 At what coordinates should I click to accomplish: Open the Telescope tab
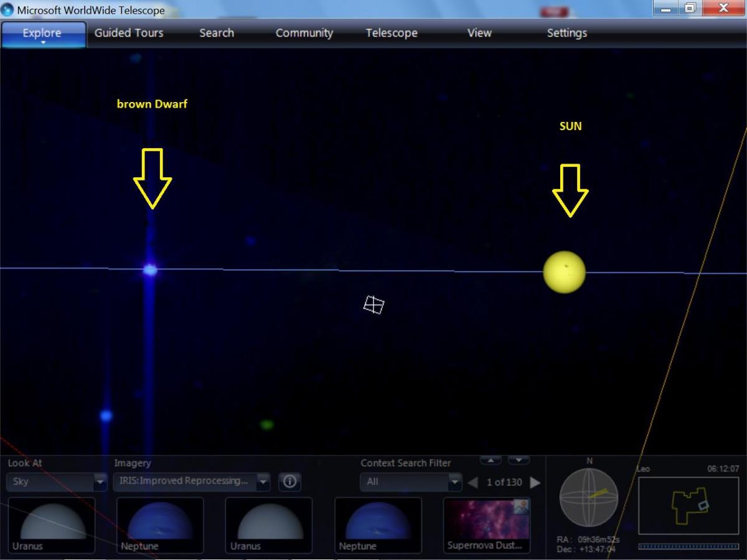[392, 33]
